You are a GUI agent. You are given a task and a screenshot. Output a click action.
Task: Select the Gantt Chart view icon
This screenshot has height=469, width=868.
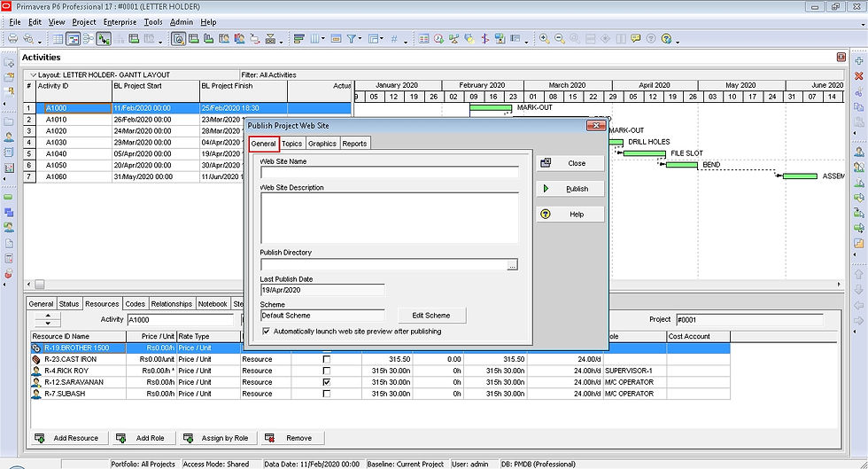pos(73,39)
